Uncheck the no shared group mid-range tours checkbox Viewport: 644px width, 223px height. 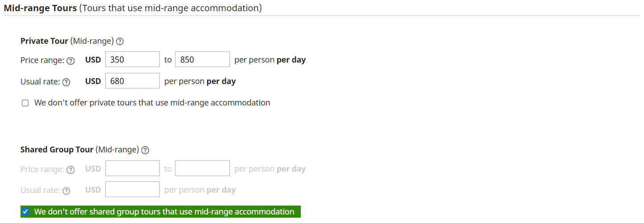pos(25,212)
